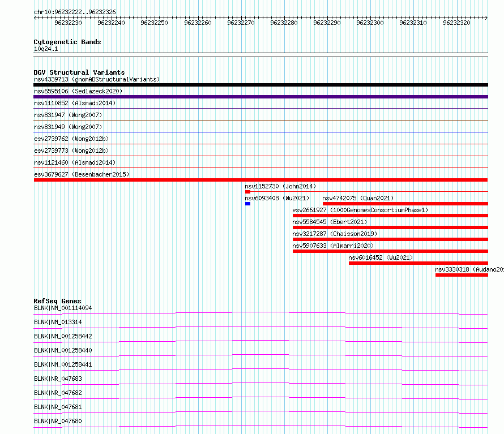Click ruler position 96232240
Viewport: 504px width, 434px height.
(x=111, y=23)
